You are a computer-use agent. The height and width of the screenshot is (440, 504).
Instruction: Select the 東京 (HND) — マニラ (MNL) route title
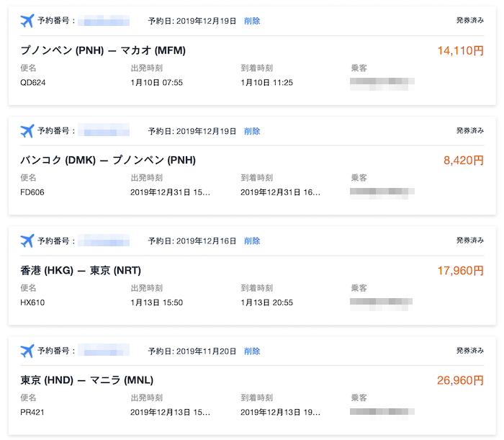(x=86, y=380)
